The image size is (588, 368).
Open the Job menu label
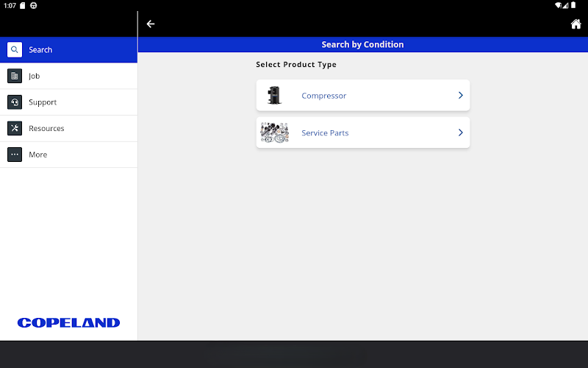[34, 77]
